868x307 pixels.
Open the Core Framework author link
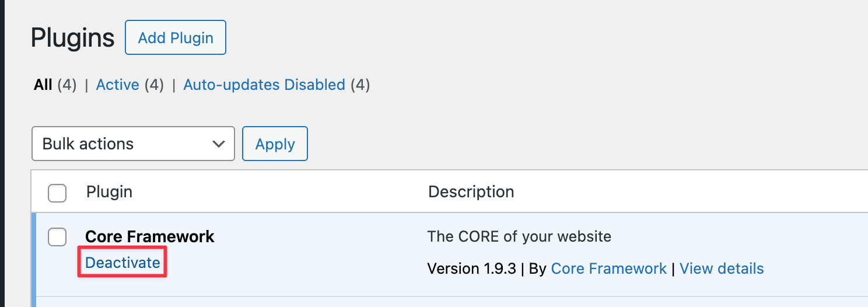(608, 268)
